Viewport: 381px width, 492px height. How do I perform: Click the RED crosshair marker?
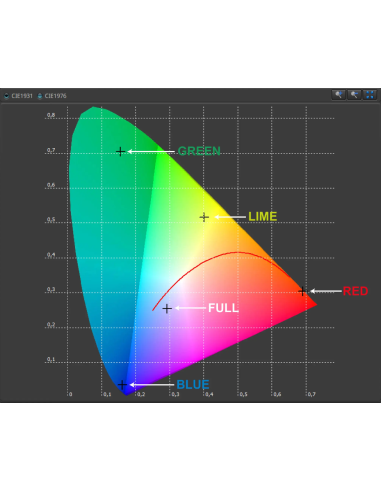[x=302, y=291]
